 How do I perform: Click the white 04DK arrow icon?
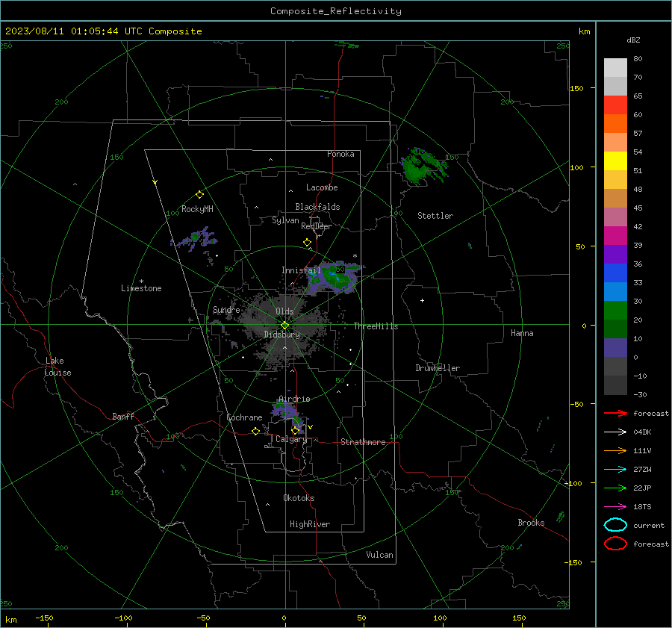[615, 432]
